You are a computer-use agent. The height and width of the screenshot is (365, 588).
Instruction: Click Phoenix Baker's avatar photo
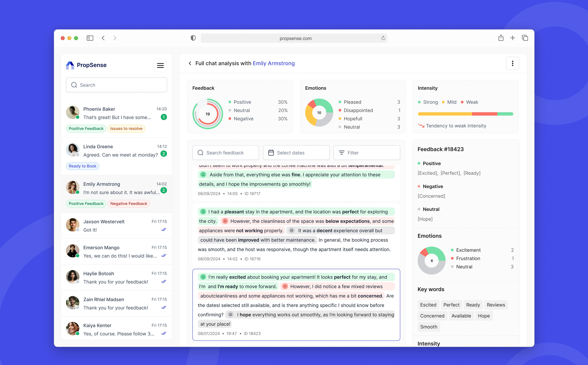(x=73, y=112)
